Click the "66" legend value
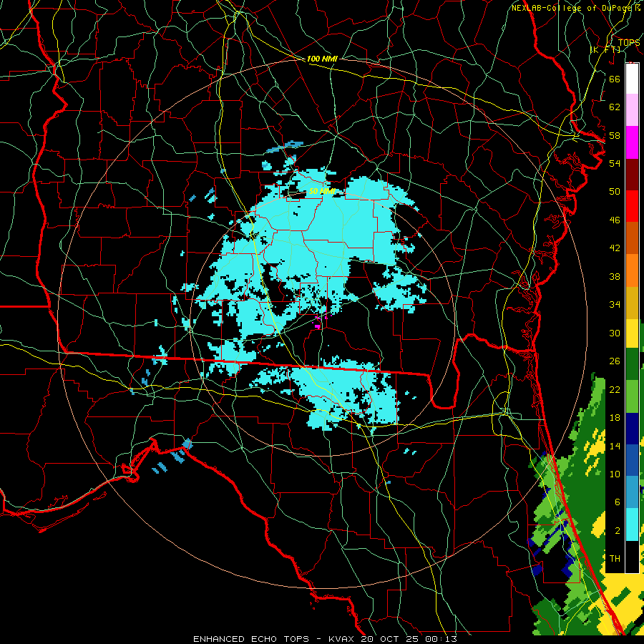 (x=615, y=79)
